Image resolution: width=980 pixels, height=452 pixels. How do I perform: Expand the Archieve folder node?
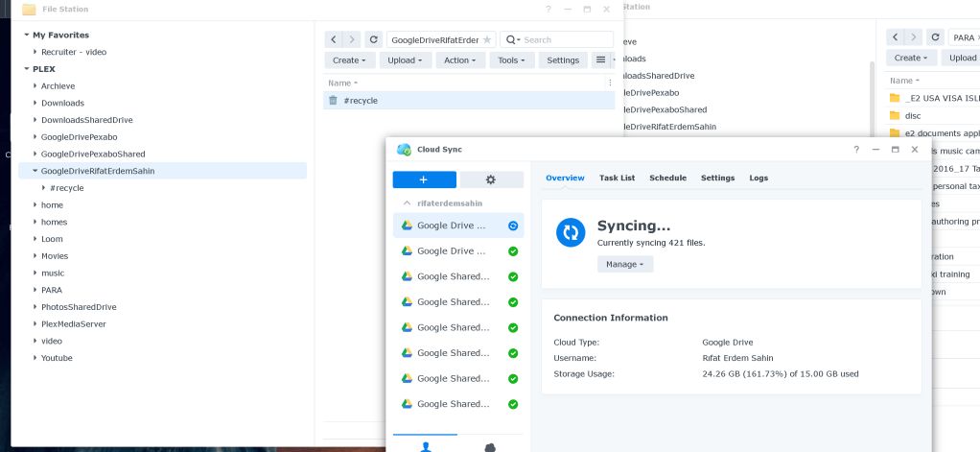point(35,86)
